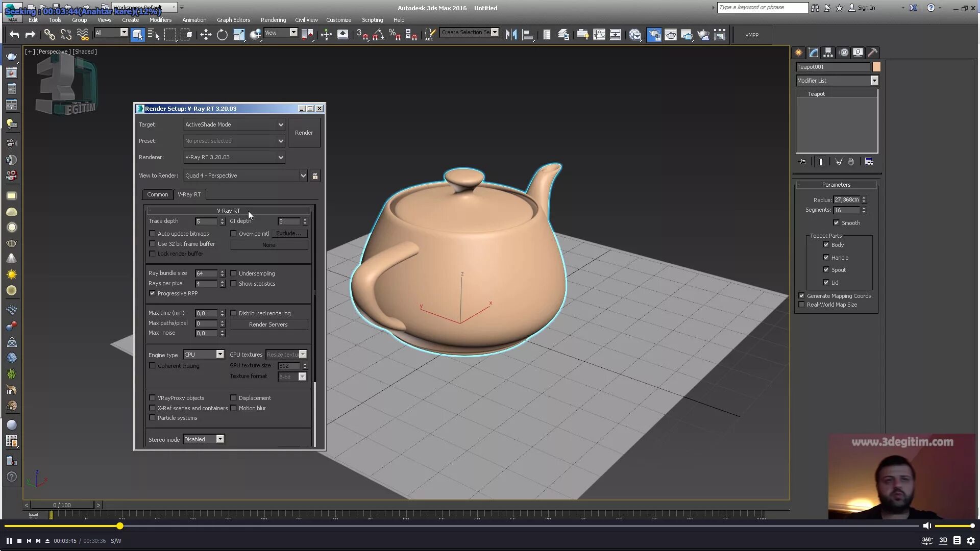The height and width of the screenshot is (551, 980).
Task: Enable Auto update bitmaps checkbox
Action: pos(152,234)
